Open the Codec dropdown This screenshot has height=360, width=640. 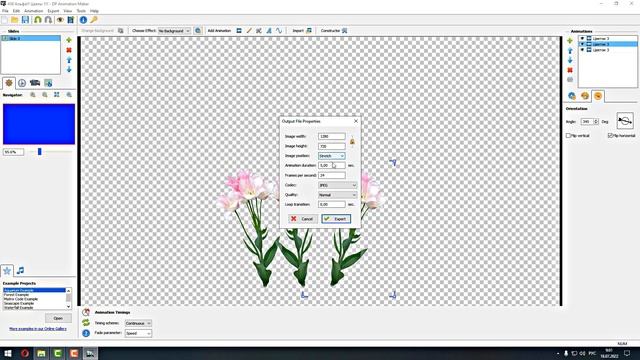point(337,185)
